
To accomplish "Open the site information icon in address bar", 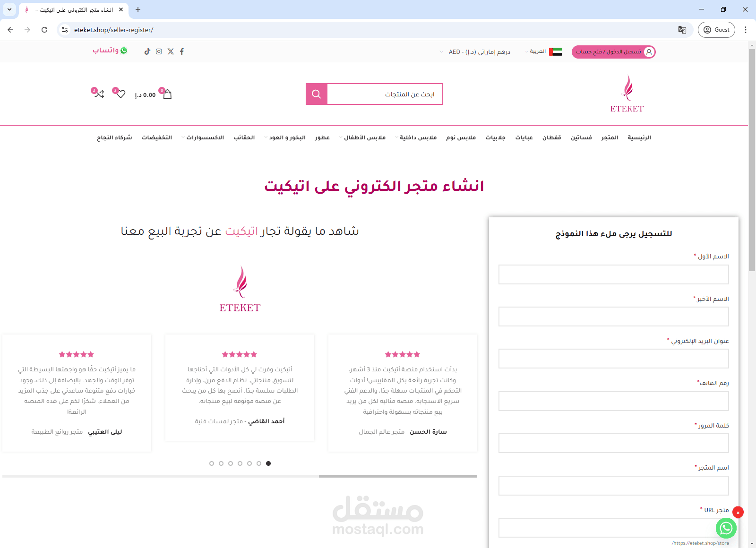I will [x=65, y=30].
